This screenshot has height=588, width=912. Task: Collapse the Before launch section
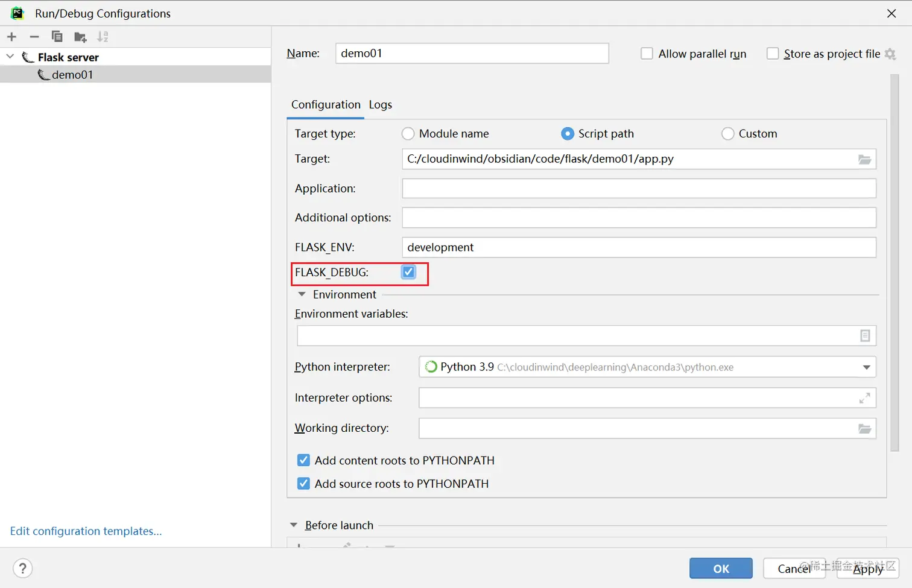click(x=294, y=525)
